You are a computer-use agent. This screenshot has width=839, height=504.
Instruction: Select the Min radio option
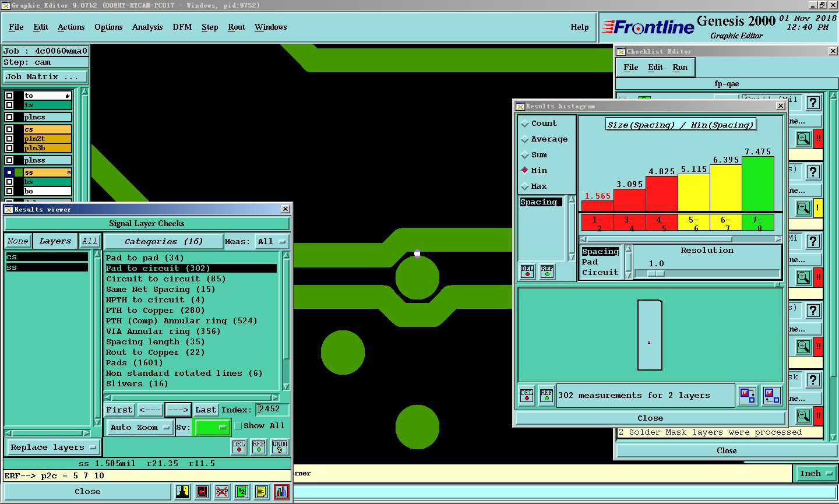(525, 171)
